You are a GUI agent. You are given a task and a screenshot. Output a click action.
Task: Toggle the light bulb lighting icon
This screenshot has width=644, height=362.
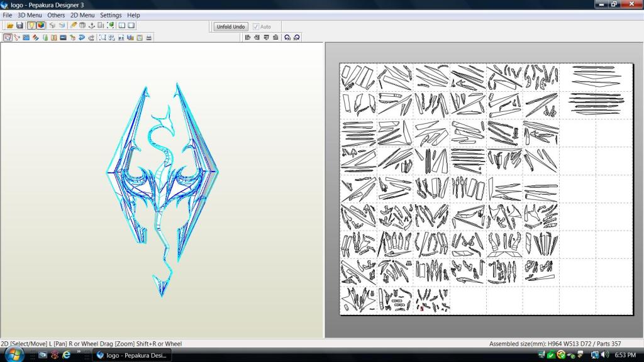point(31,25)
